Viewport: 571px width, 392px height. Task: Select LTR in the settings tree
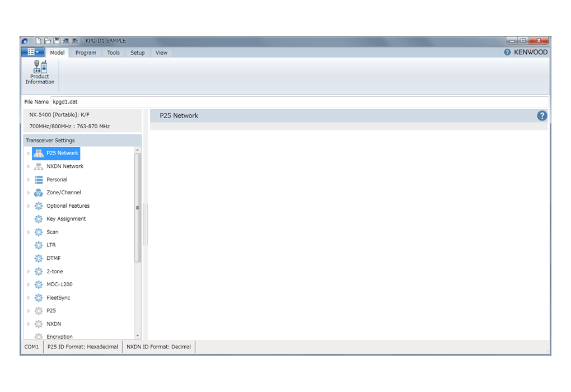(x=51, y=245)
